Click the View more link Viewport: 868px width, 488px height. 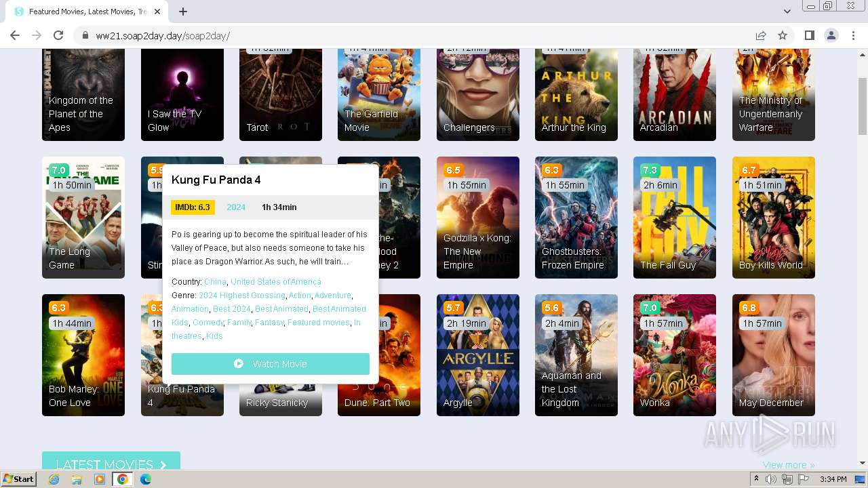[x=789, y=465]
